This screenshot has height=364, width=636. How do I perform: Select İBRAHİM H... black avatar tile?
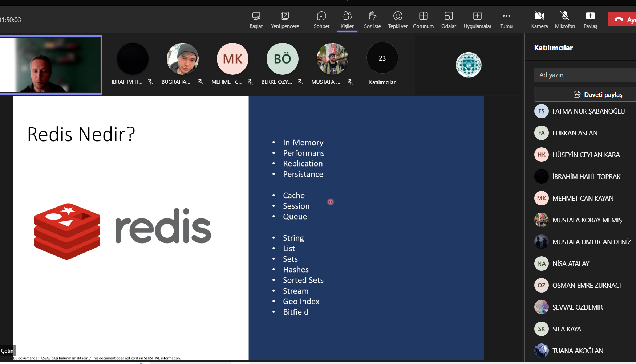click(133, 58)
